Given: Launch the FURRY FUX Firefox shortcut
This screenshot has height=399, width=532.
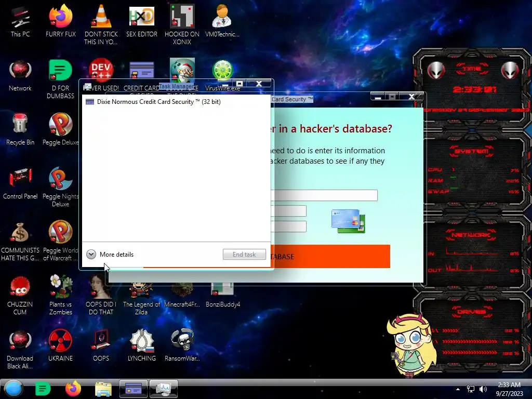Looking at the screenshot, I should click(x=60, y=21).
